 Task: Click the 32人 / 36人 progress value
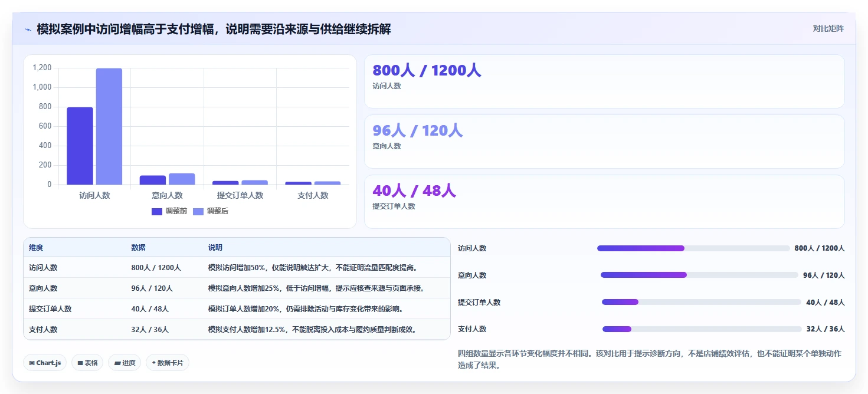826,329
